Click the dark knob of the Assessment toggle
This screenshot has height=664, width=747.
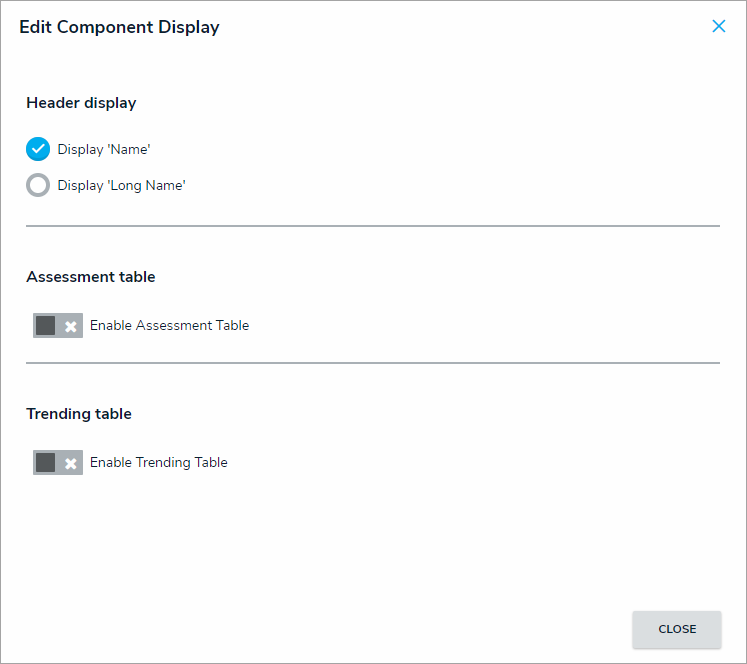45,326
